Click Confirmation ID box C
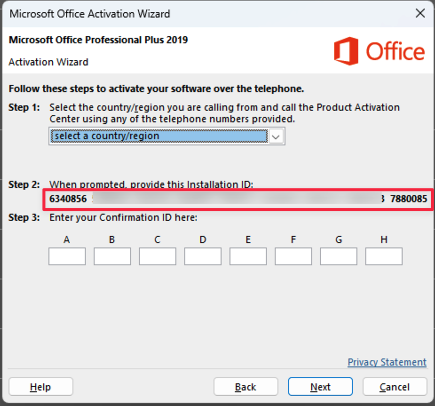Viewport: 435px width, 406px height. click(x=157, y=256)
